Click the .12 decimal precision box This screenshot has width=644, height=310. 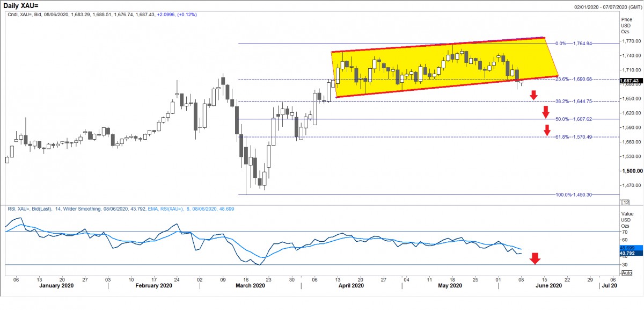(625, 202)
